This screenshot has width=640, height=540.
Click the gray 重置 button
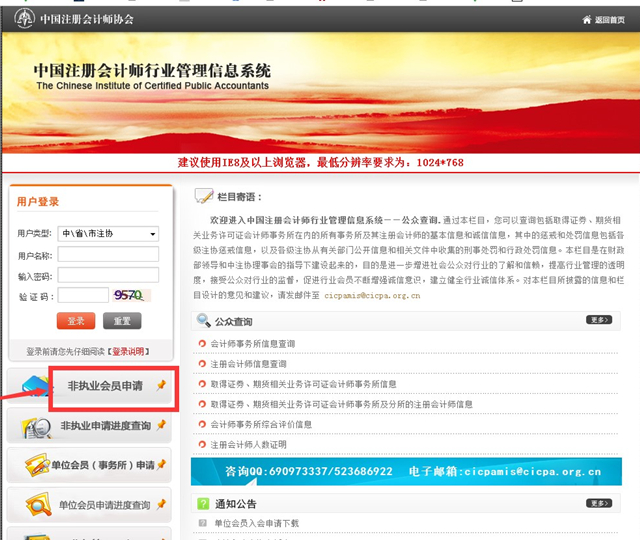[x=122, y=321]
